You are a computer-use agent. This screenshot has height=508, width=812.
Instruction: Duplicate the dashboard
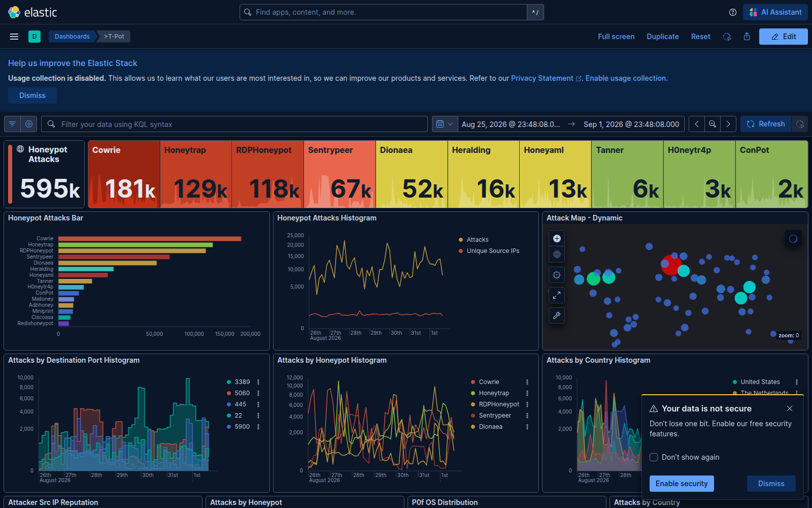pos(663,37)
